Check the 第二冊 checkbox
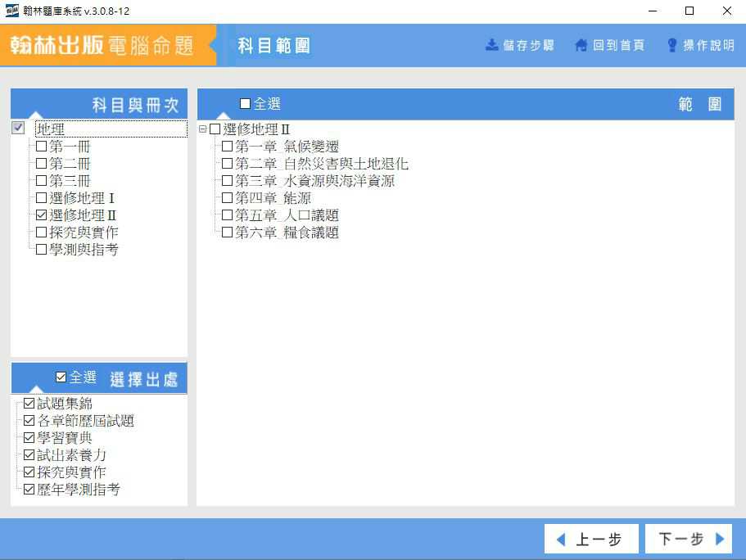The width and height of the screenshot is (746, 560). [42, 163]
